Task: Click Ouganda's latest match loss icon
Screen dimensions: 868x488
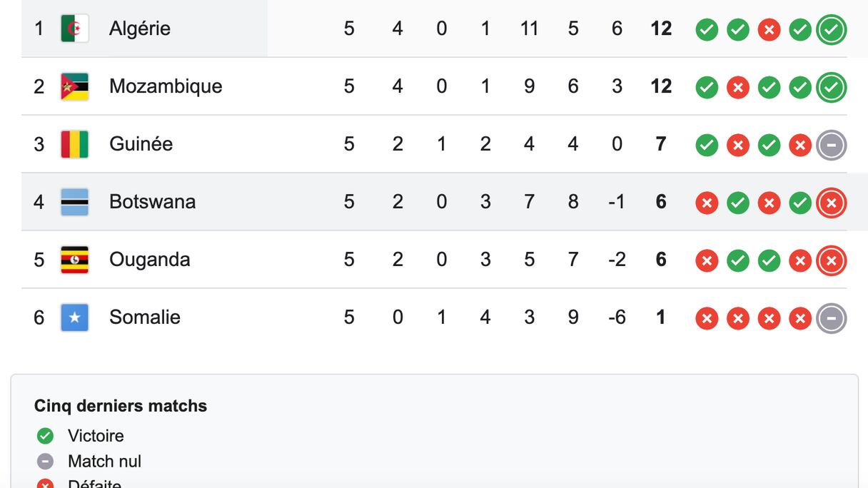Action: (831, 260)
